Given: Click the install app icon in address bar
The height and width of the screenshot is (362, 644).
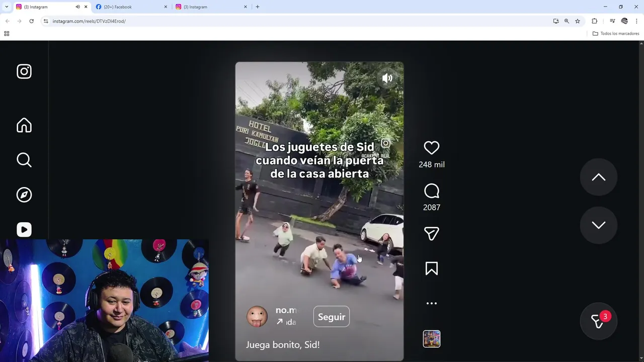Looking at the screenshot, I should pyautogui.click(x=556, y=21).
